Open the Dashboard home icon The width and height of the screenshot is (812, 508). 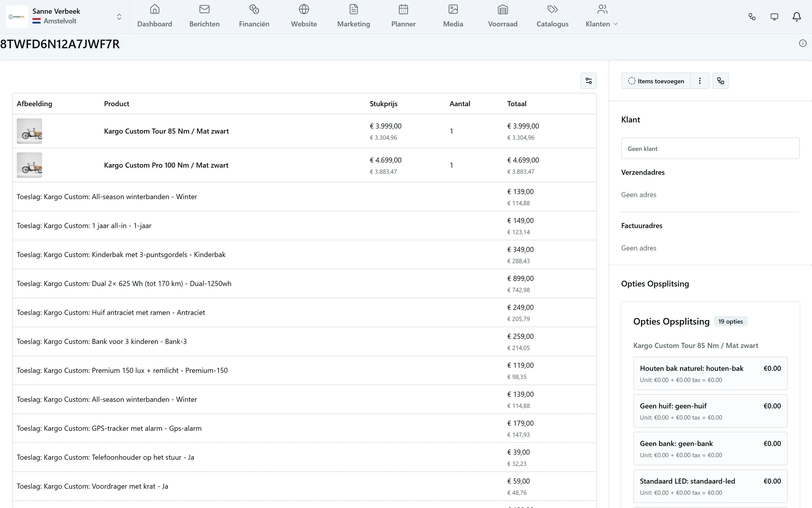coord(155,9)
